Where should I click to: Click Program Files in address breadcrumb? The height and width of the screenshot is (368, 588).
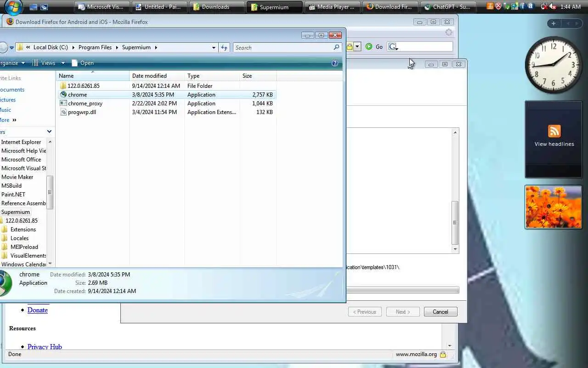[x=95, y=47]
